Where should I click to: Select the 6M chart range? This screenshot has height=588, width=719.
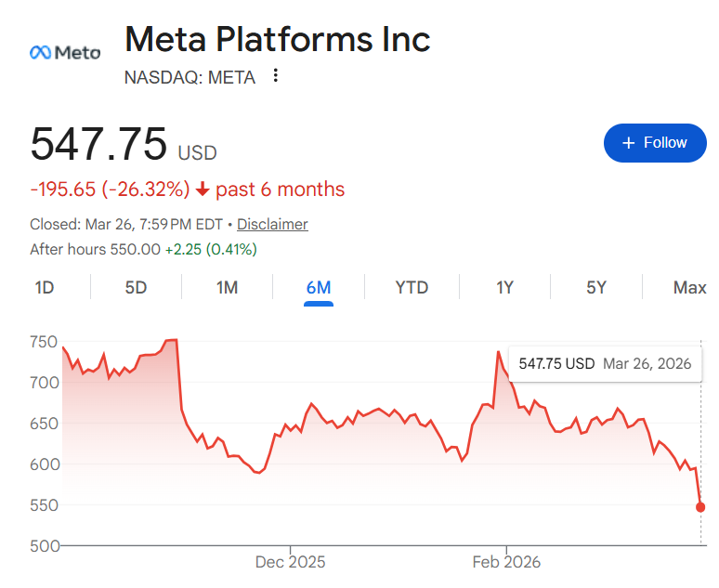click(x=319, y=288)
